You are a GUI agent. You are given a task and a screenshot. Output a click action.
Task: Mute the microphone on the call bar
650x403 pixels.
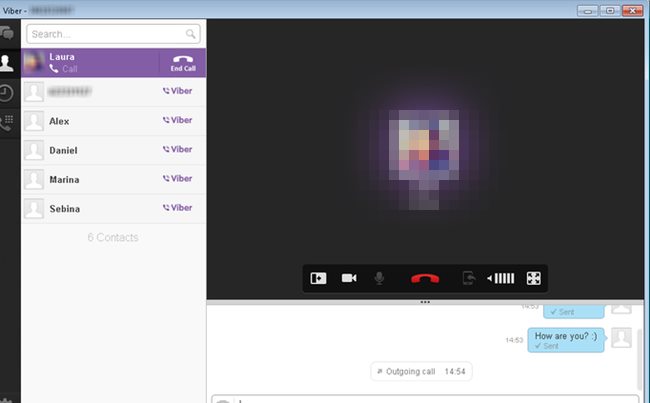[379, 278]
